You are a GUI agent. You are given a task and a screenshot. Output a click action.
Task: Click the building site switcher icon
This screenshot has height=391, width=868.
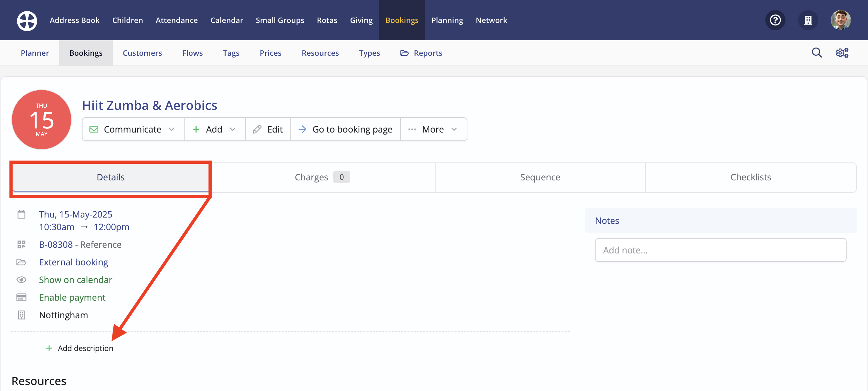pyautogui.click(x=808, y=20)
